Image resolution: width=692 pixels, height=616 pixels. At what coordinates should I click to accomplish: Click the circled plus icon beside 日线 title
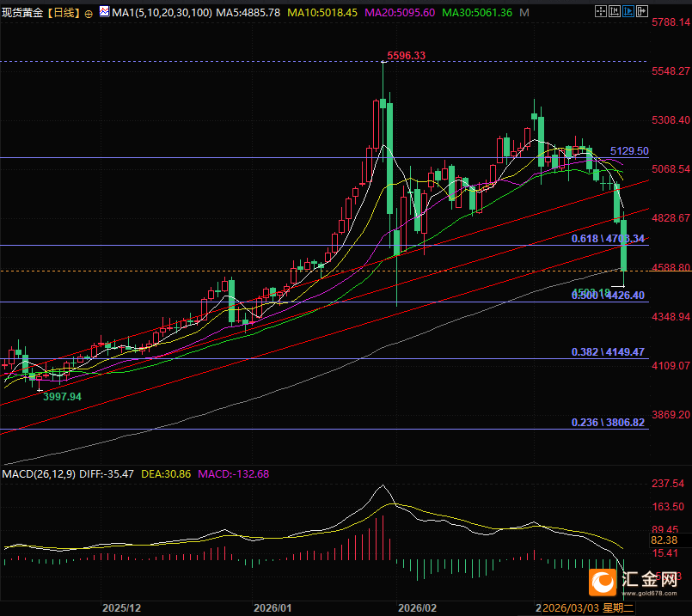click(x=89, y=14)
